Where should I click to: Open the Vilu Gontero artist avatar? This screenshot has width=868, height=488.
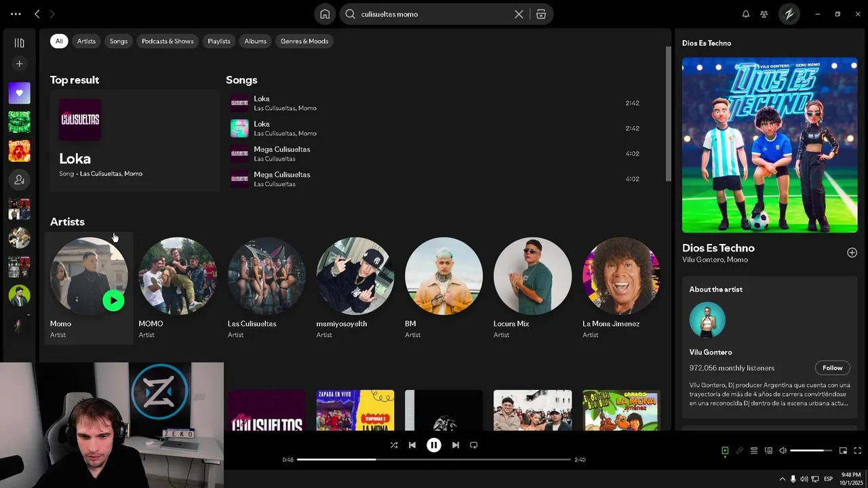click(x=707, y=320)
